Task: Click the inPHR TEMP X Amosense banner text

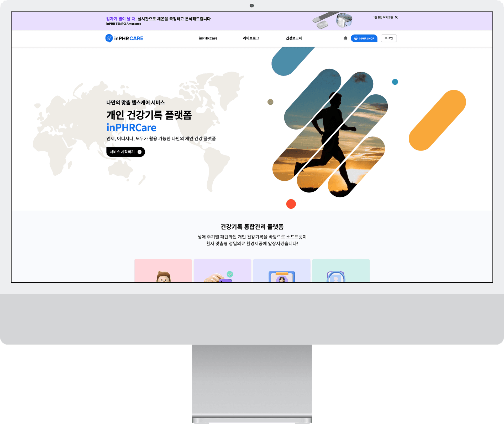Action: tap(123, 24)
